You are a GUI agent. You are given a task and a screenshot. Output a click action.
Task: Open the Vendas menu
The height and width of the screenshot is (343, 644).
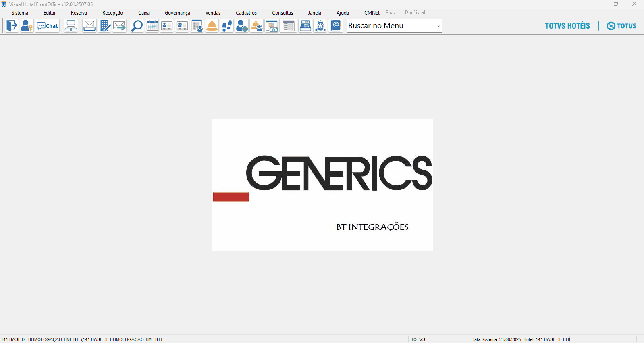coord(213,13)
